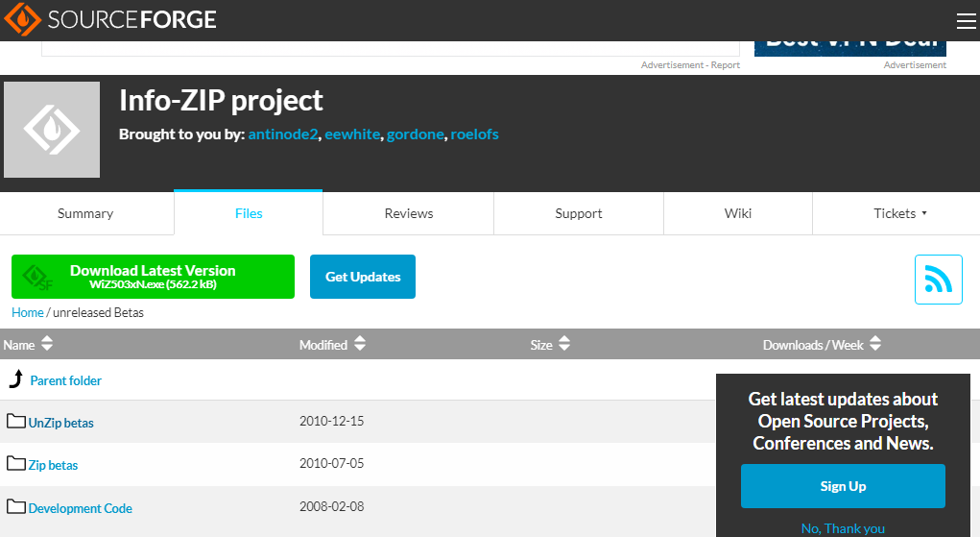Screen dimensions: 980x537
Task: Sort by Size column arrows
Action: coord(563,343)
